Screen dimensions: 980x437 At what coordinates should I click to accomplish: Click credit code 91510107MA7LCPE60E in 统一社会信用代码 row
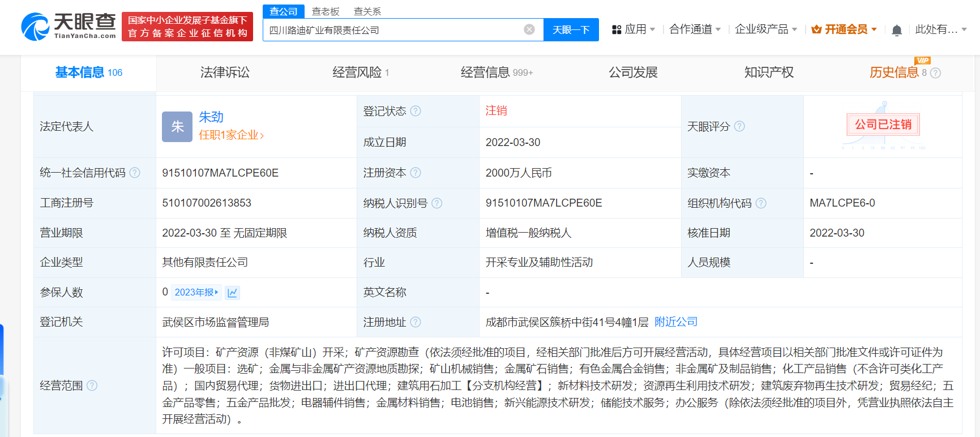(x=220, y=173)
